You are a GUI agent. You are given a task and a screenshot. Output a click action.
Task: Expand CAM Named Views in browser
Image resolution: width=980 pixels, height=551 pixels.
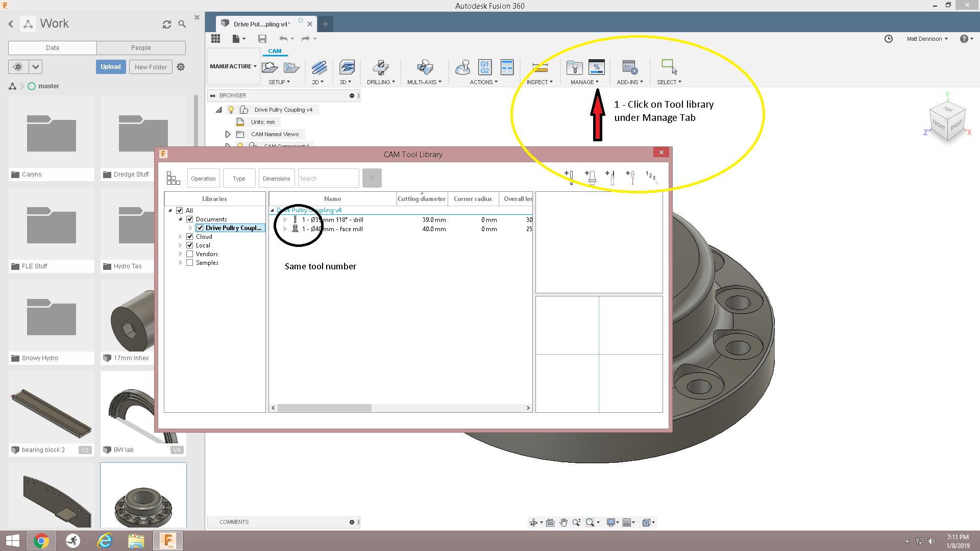pyautogui.click(x=228, y=134)
